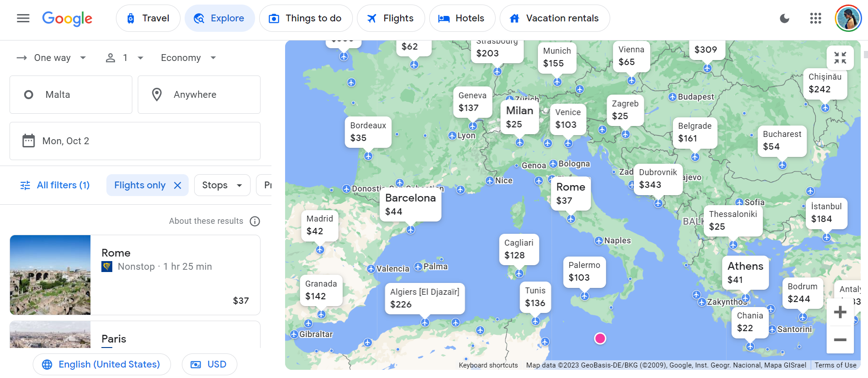Screen dimensions: 868x378
Task: Click the Palma airport marker
Action: point(418,267)
